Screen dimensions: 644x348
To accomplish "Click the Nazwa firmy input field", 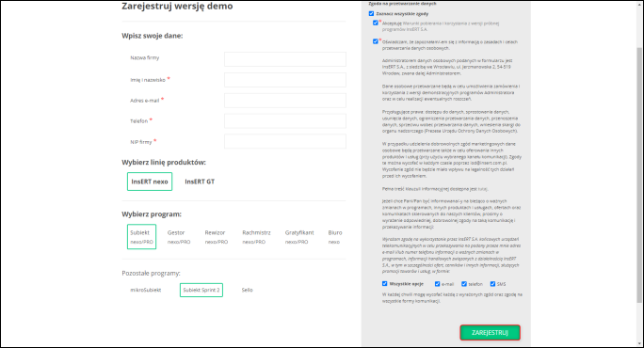I will click(x=285, y=59).
